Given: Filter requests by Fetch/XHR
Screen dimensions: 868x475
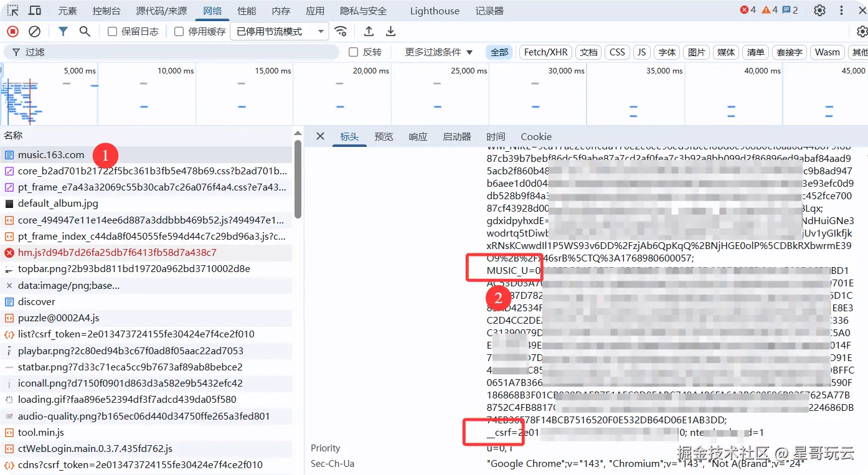Looking at the screenshot, I should click(x=545, y=52).
